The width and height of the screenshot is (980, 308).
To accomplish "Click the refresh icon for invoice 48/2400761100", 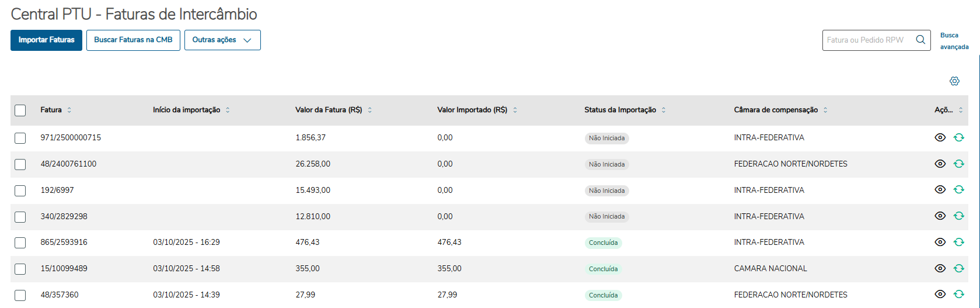I will 958,164.
